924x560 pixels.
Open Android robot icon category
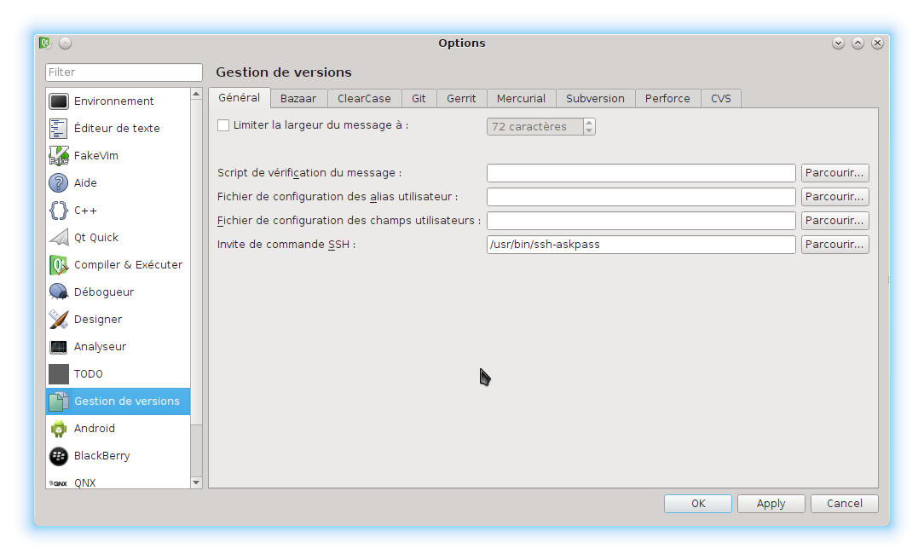[x=58, y=429]
